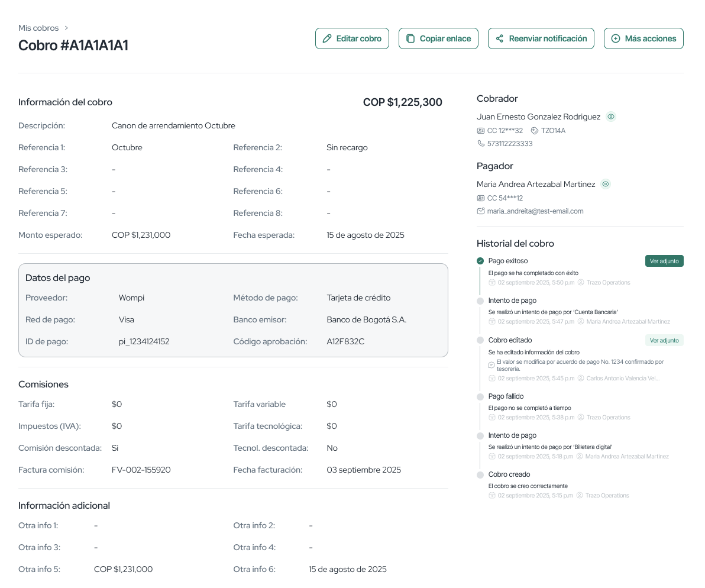Select the Cobro creado timeline marker
Image resolution: width=705 pixels, height=588 pixels.
480,474
